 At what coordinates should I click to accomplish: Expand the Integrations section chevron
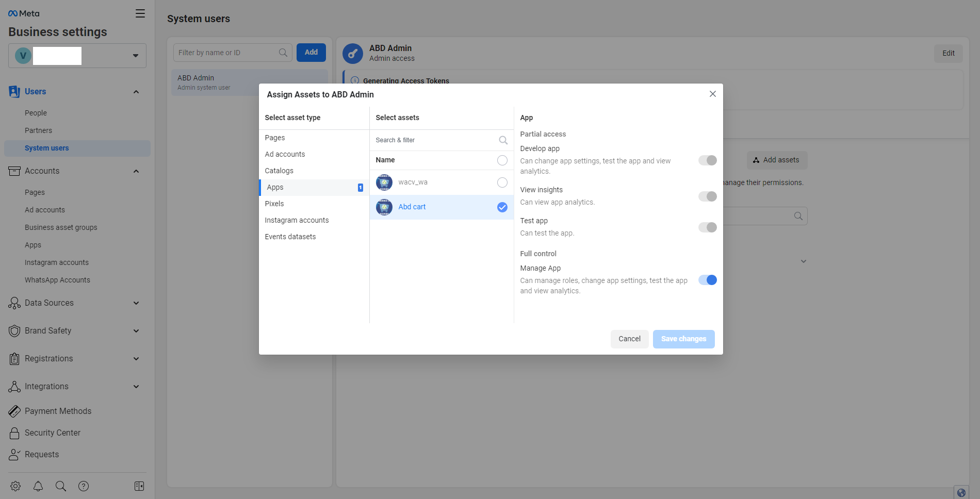pyautogui.click(x=136, y=387)
